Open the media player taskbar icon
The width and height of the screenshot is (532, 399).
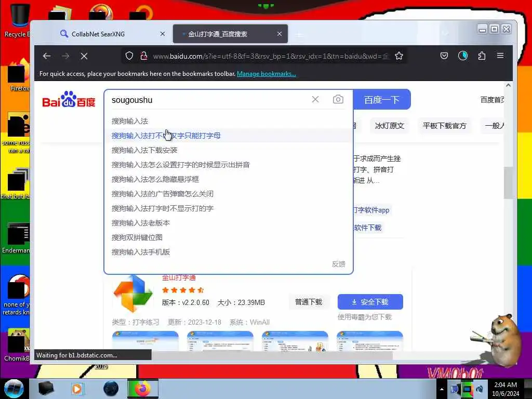77,389
